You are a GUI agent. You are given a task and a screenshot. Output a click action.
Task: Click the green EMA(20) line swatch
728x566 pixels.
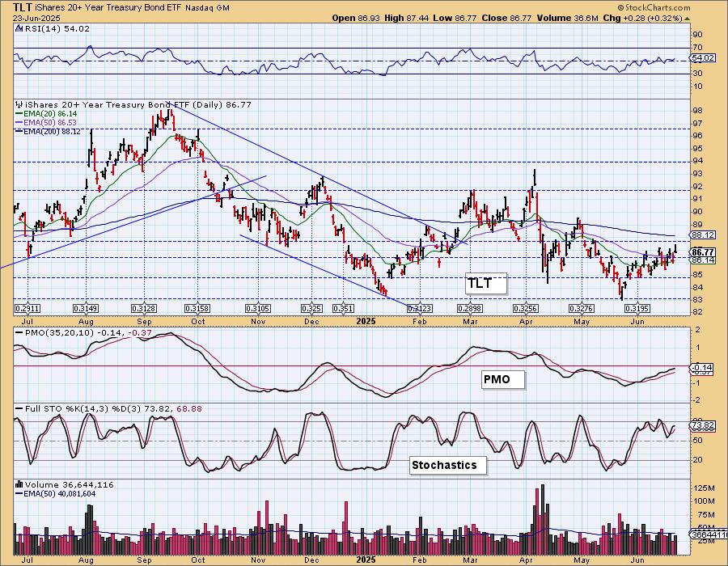pyautogui.click(x=19, y=114)
